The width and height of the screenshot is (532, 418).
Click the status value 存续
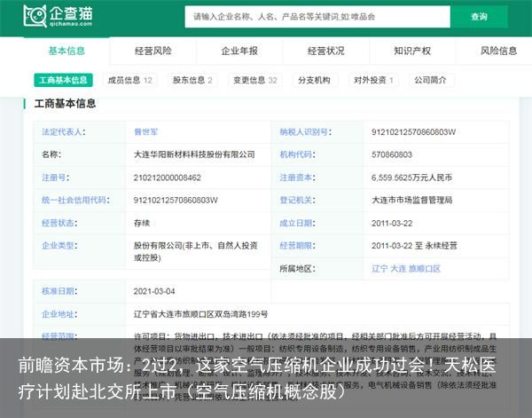tap(142, 223)
